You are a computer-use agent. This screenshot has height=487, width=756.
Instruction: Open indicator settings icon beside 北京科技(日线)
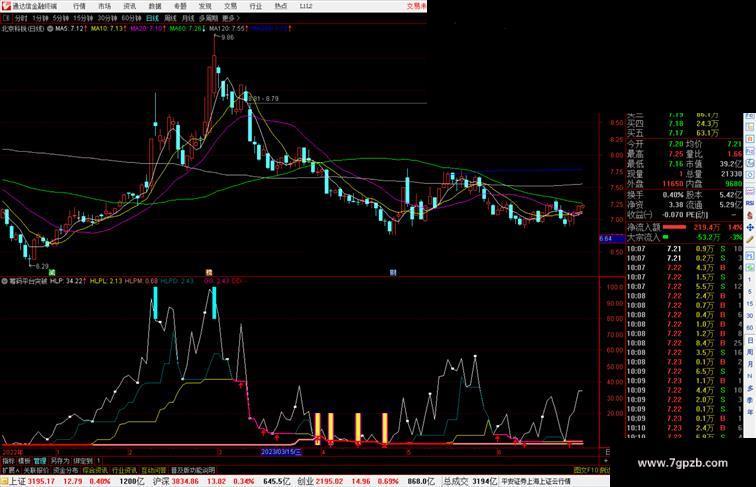[x=50, y=28]
